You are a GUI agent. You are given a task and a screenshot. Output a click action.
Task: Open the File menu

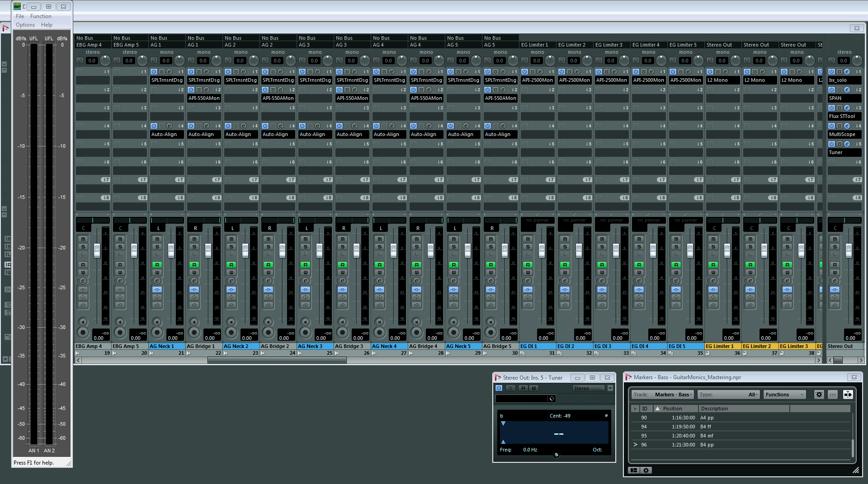click(x=20, y=16)
